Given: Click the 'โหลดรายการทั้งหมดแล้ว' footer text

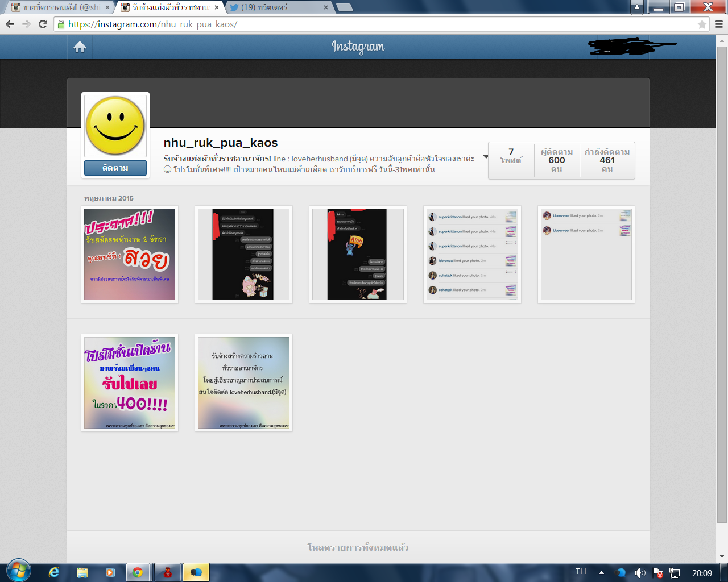Looking at the screenshot, I should [358, 547].
